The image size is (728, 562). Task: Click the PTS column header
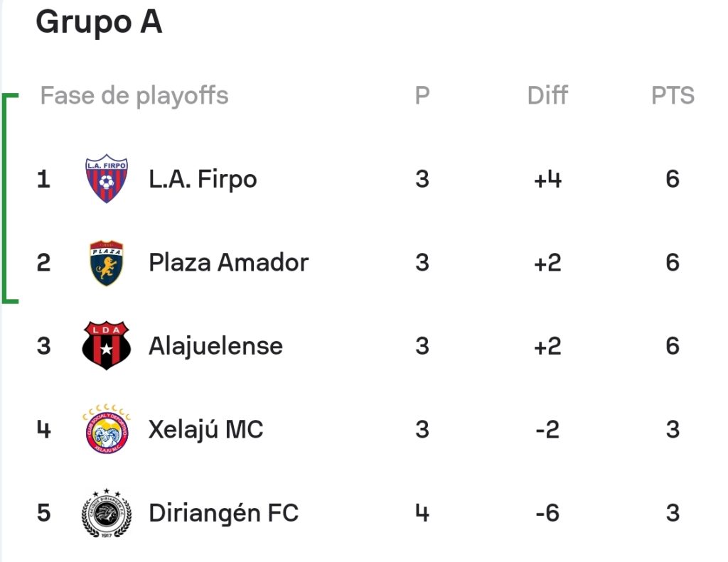coord(673,96)
